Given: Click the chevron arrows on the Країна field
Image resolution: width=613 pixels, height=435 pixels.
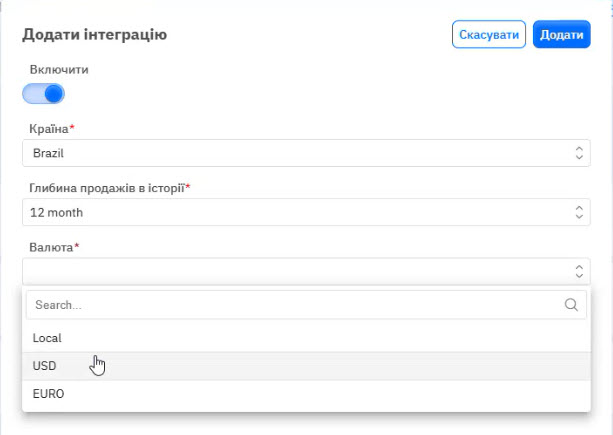Looking at the screenshot, I should tap(578, 153).
